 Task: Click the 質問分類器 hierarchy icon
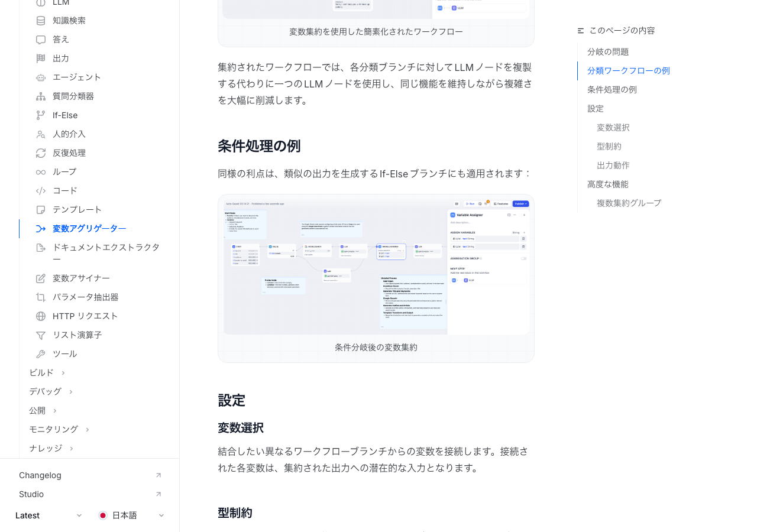click(41, 96)
